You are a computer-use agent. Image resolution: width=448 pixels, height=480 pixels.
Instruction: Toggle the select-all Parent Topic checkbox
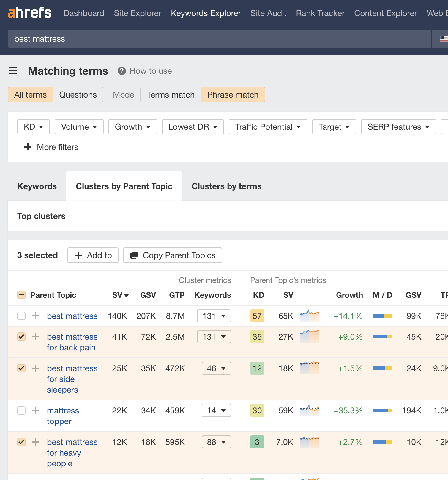(21, 295)
